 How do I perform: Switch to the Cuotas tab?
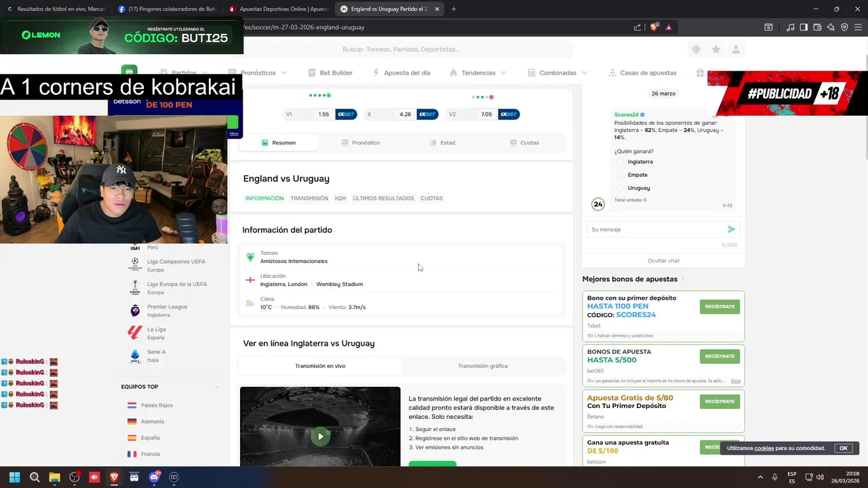click(525, 143)
